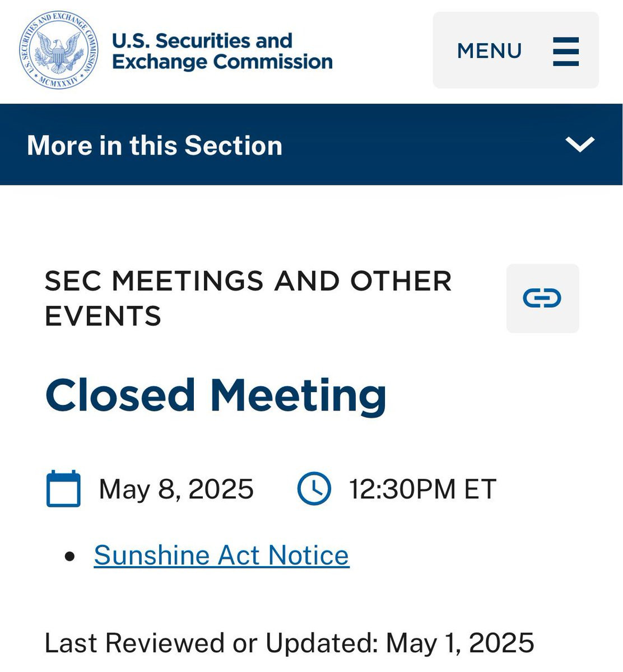Click the Closed Meeting heading
The width and height of the screenshot is (623, 672).
coord(216,396)
